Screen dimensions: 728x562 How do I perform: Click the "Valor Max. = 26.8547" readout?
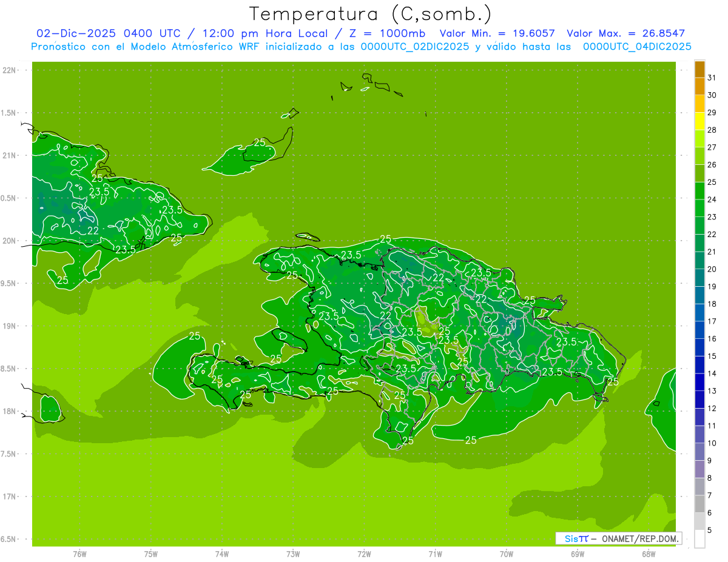(626, 33)
